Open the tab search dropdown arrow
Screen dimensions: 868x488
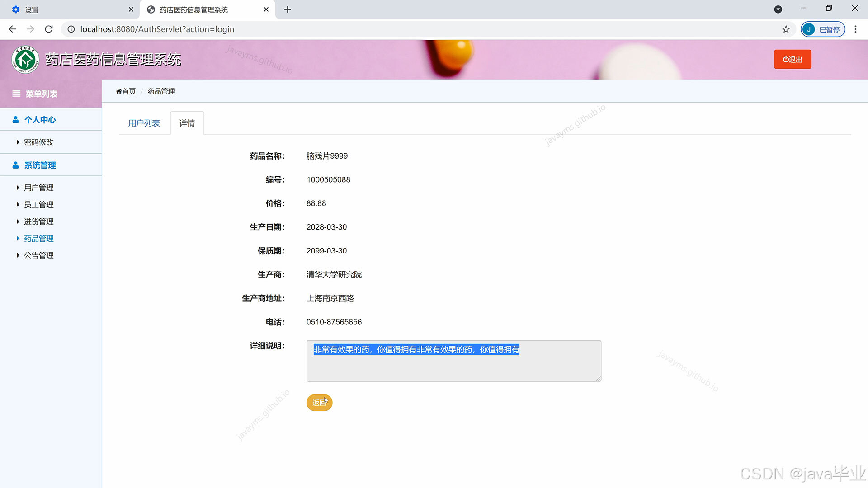[x=778, y=9]
